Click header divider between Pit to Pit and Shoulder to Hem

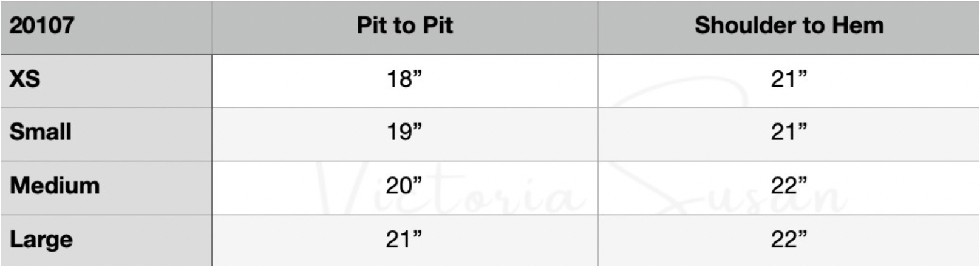598,27
